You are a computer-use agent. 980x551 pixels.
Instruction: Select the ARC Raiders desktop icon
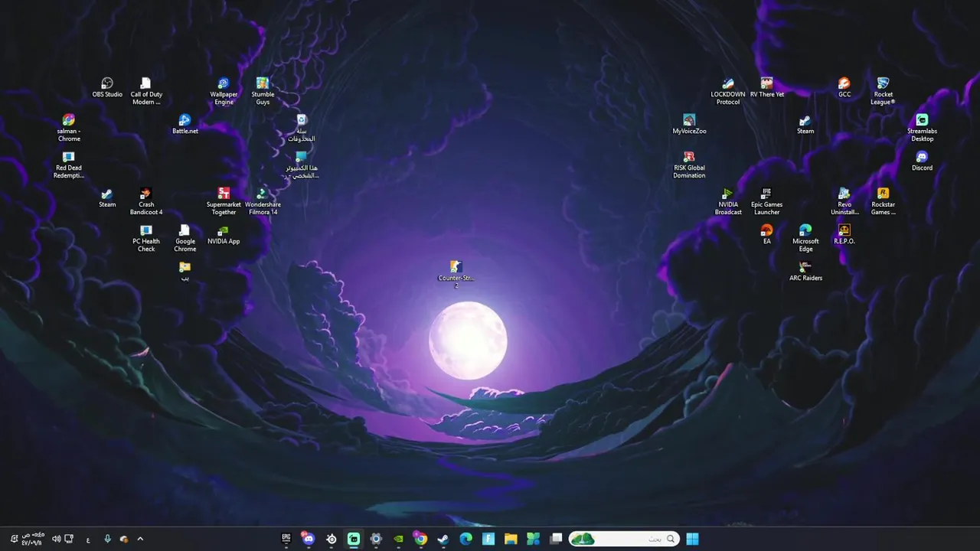(805, 271)
